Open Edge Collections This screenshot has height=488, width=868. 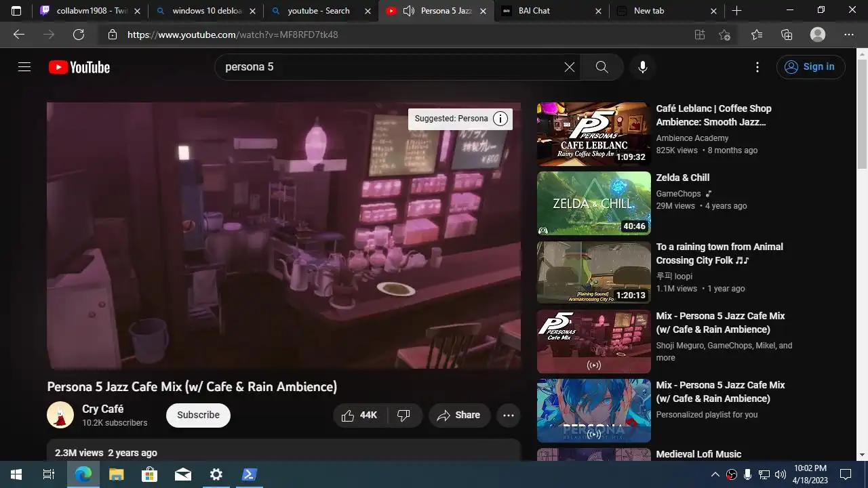coord(787,35)
